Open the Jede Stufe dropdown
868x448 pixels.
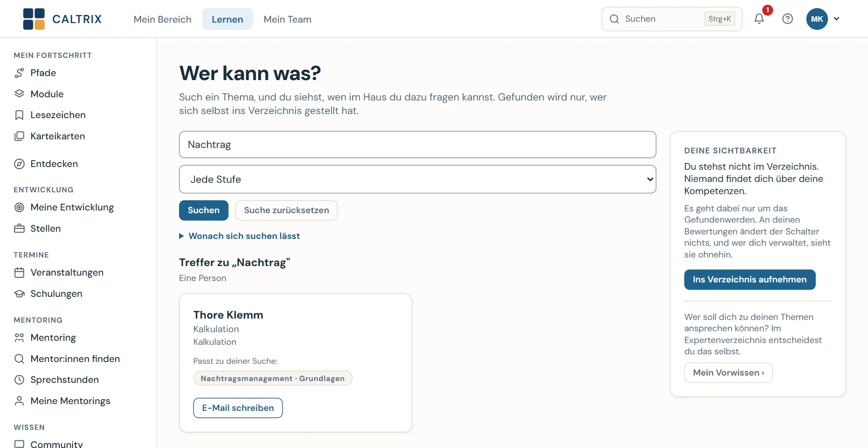[x=417, y=179]
